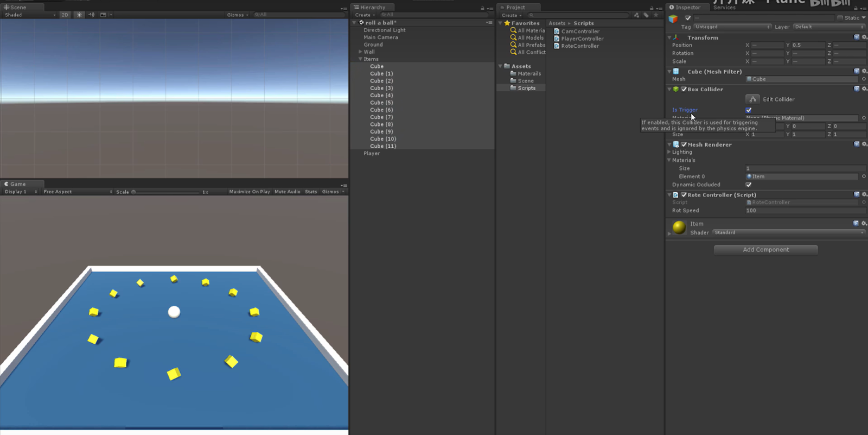
Task: Toggle scene audio speaker icon
Action: pos(91,15)
